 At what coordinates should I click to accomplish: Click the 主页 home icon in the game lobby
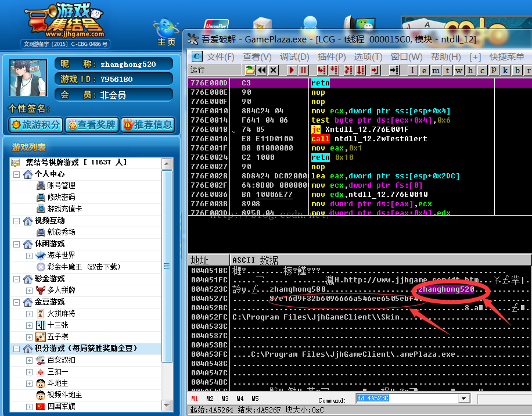166,32
